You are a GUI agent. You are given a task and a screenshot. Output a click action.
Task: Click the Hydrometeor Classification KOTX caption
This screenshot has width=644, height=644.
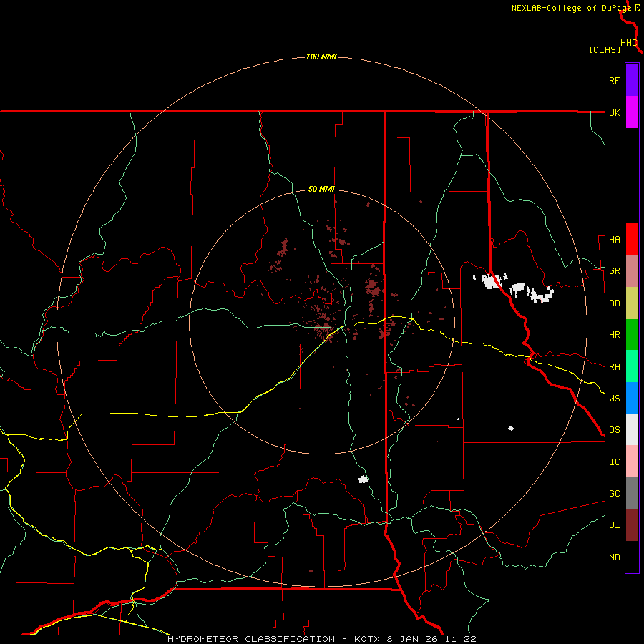(321, 639)
